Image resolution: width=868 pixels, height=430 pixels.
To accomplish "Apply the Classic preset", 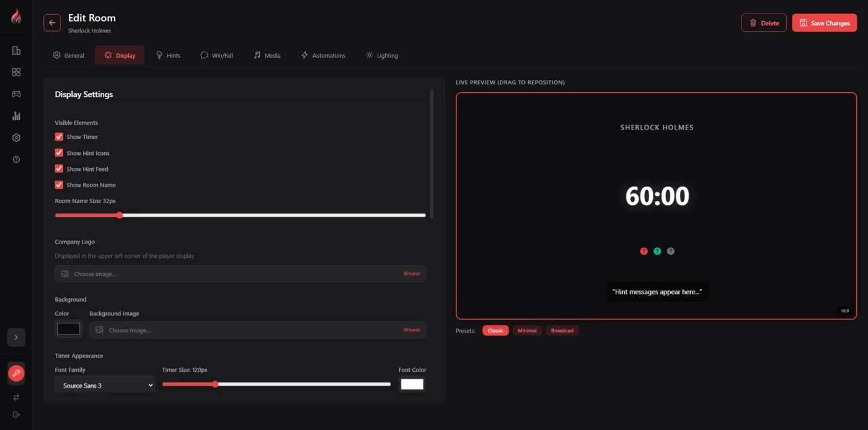I will coord(495,331).
